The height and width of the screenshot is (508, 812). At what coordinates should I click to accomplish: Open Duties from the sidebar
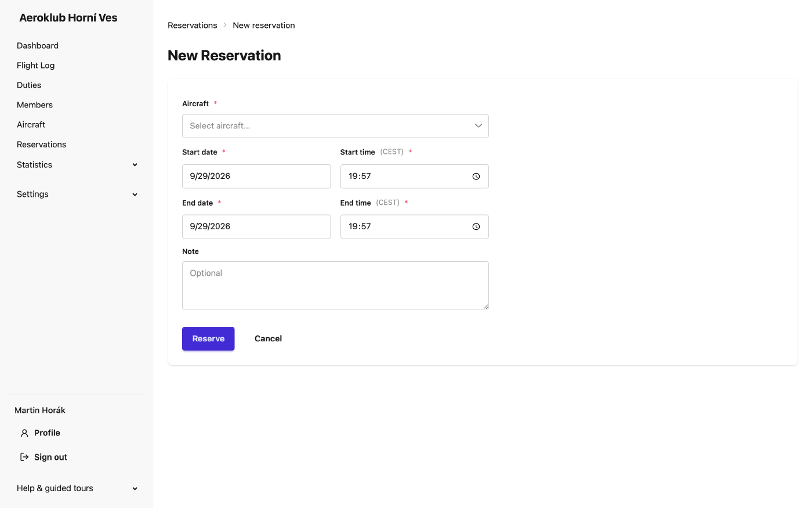(29, 85)
